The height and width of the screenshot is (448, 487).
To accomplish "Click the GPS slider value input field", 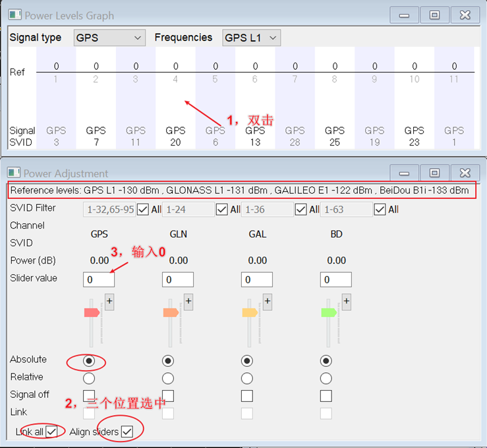I will tap(99, 279).
